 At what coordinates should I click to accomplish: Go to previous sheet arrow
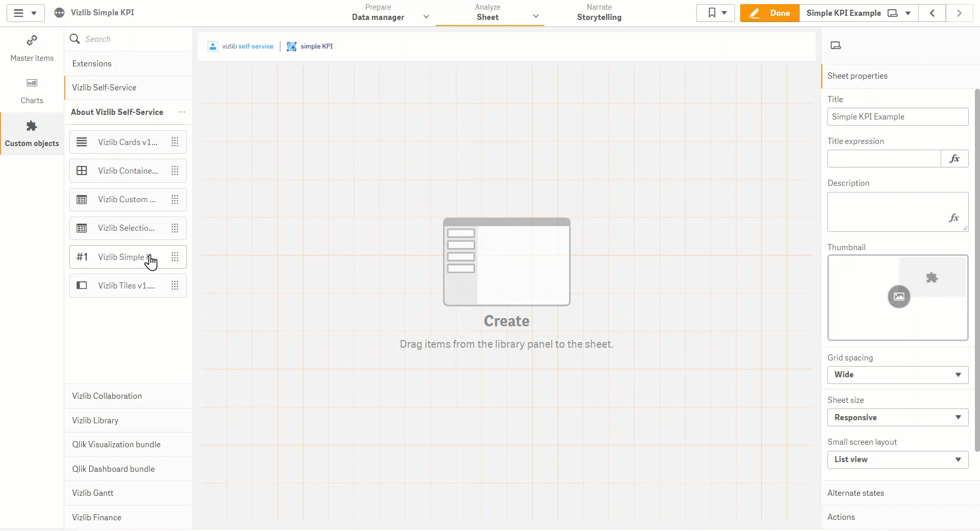pyautogui.click(x=932, y=13)
